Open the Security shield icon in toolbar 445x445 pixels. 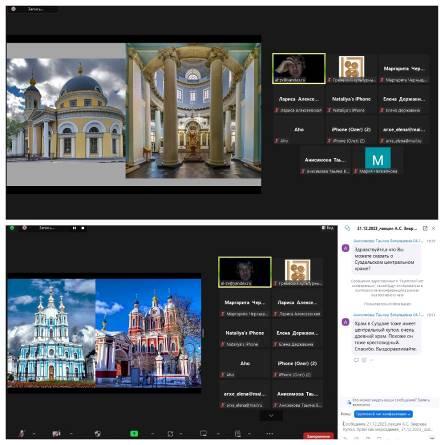[x=97, y=433]
